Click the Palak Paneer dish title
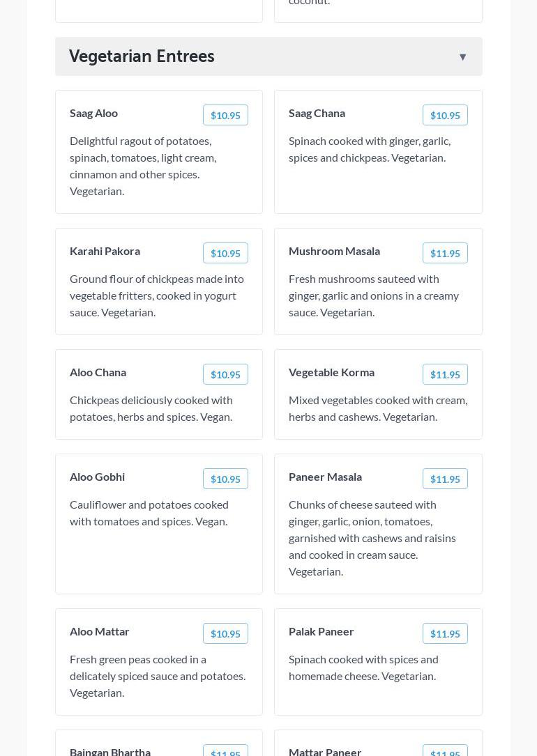 (x=321, y=631)
